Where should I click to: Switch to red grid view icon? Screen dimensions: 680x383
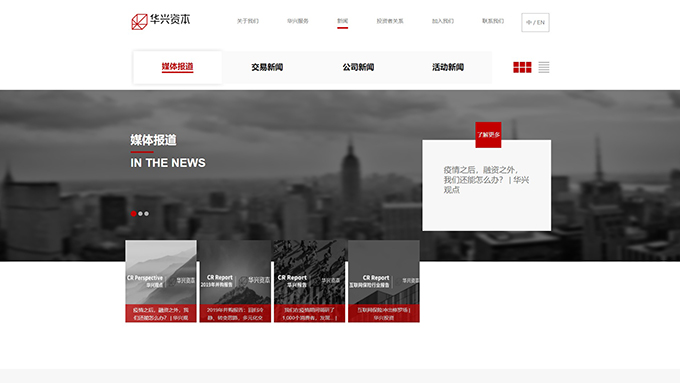522,67
